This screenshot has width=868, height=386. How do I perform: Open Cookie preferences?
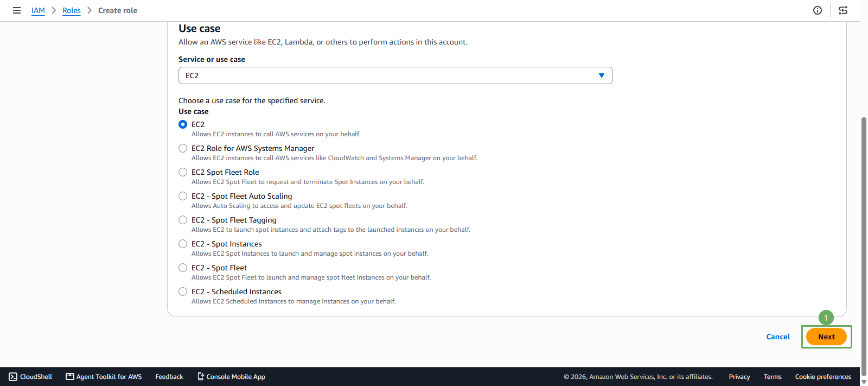[823, 377]
